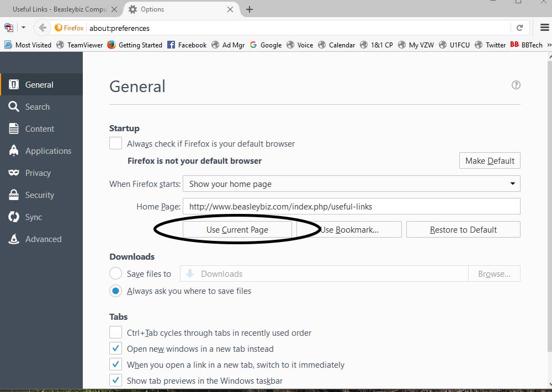Open the Advanced settings panel
552x392 pixels.
click(x=44, y=239)
